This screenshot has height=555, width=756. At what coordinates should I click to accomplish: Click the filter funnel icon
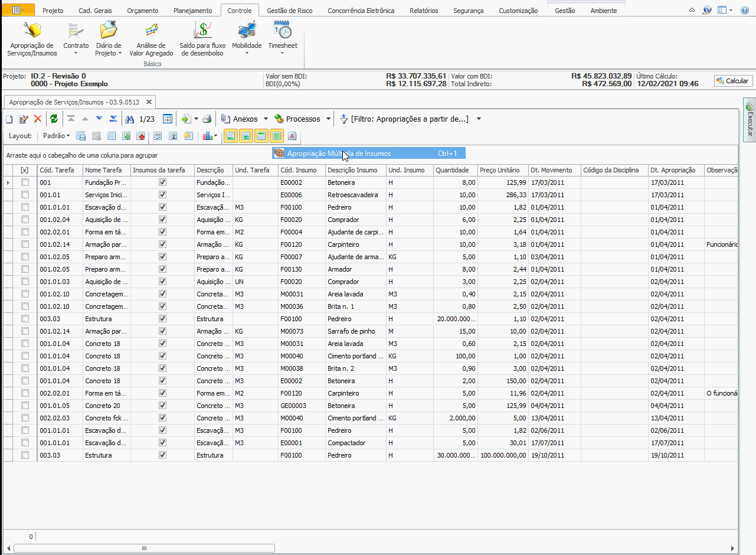pos(345,119)
